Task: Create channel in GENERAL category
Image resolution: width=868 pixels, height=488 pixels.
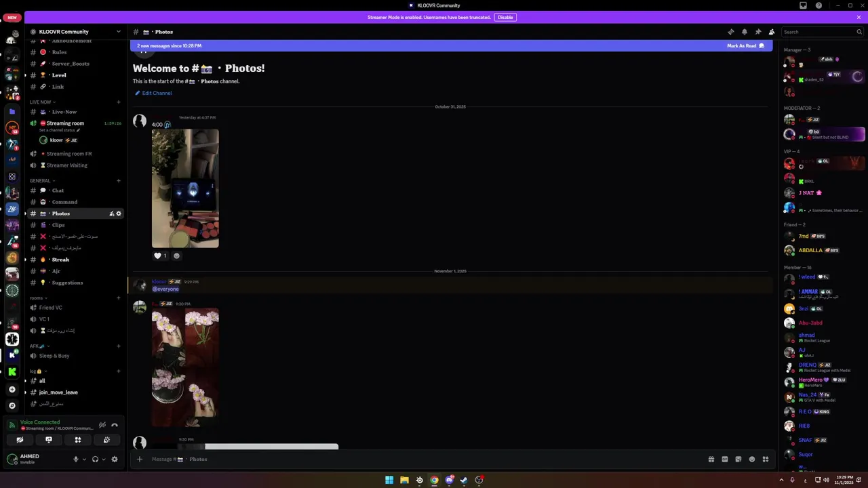Action: [x=119, y=180]
